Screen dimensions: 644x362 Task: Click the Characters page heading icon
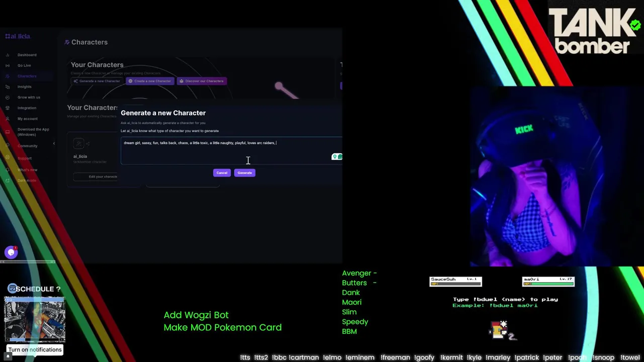click(x=67, y=42)
